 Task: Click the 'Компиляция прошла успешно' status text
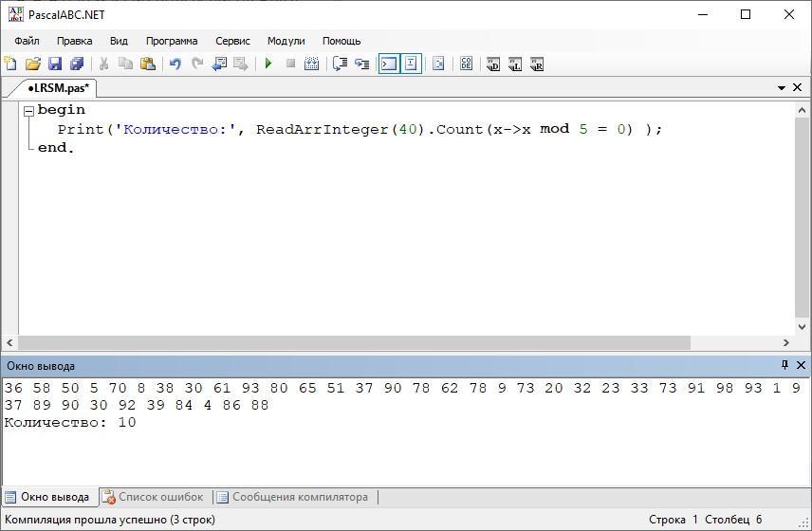pyautogui.click(x=110, y=520)
